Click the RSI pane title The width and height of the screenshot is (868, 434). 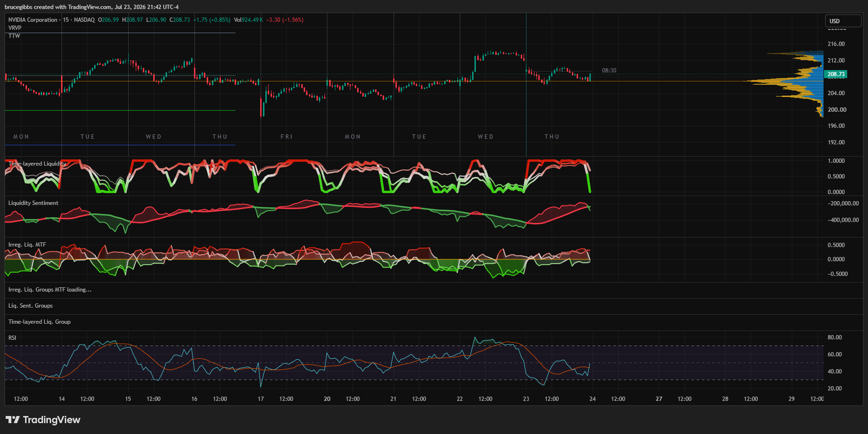point(12,338)
